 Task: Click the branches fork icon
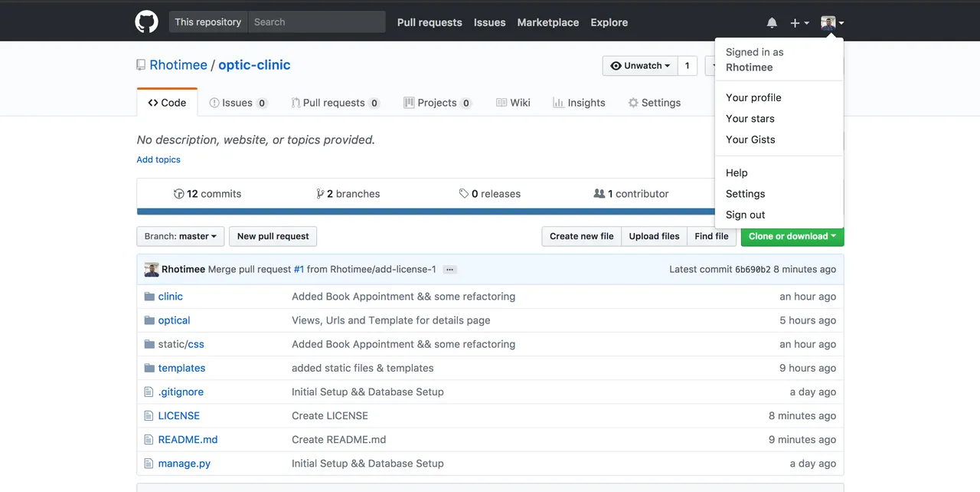(320, 194)
